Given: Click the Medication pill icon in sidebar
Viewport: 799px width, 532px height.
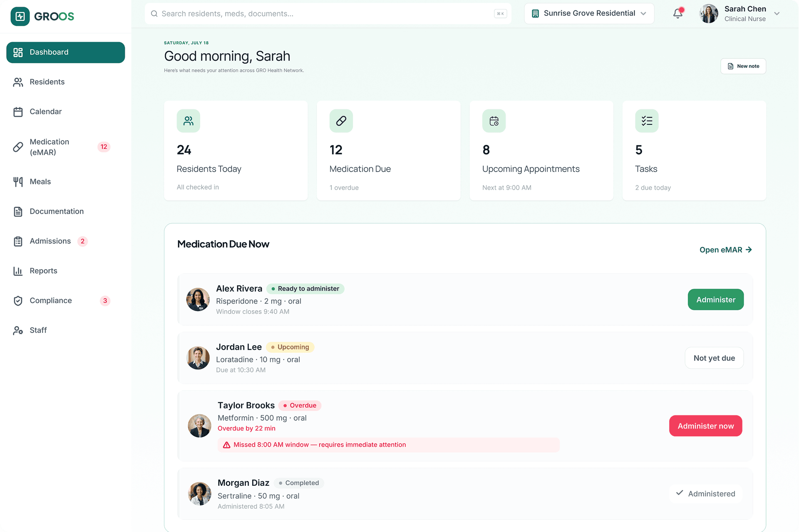Looking at the screenshot, I should point(18,147).
